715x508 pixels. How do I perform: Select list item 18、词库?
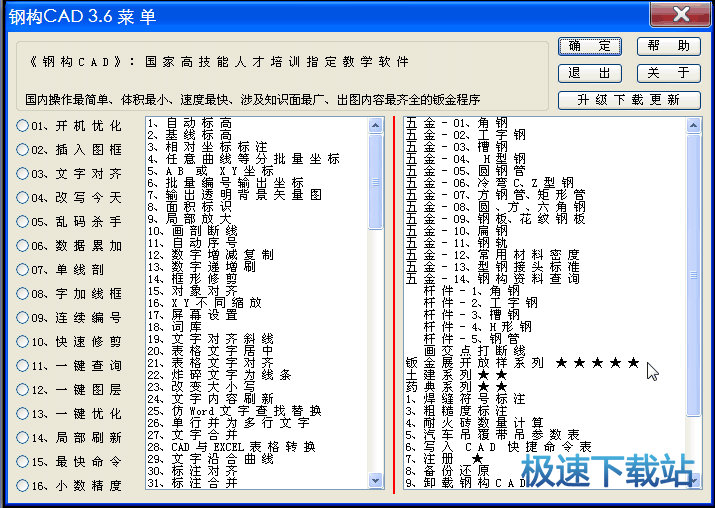[x=175, y=327]
